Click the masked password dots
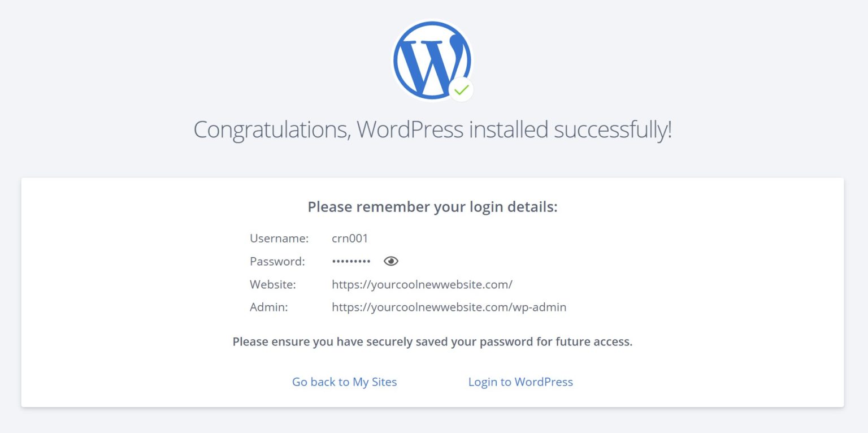Screen dimensions: 868x433 tap(351, 261)
